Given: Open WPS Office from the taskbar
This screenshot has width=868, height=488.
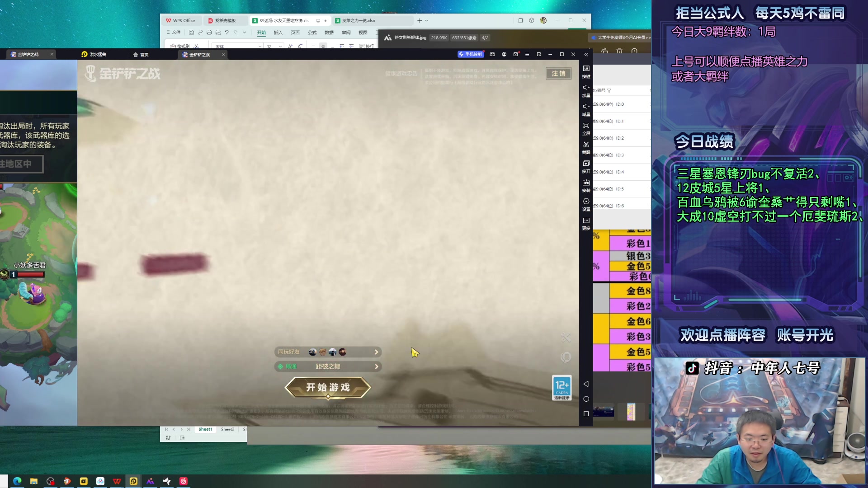Looking at the screenshot, I should (x=117, y=481).
